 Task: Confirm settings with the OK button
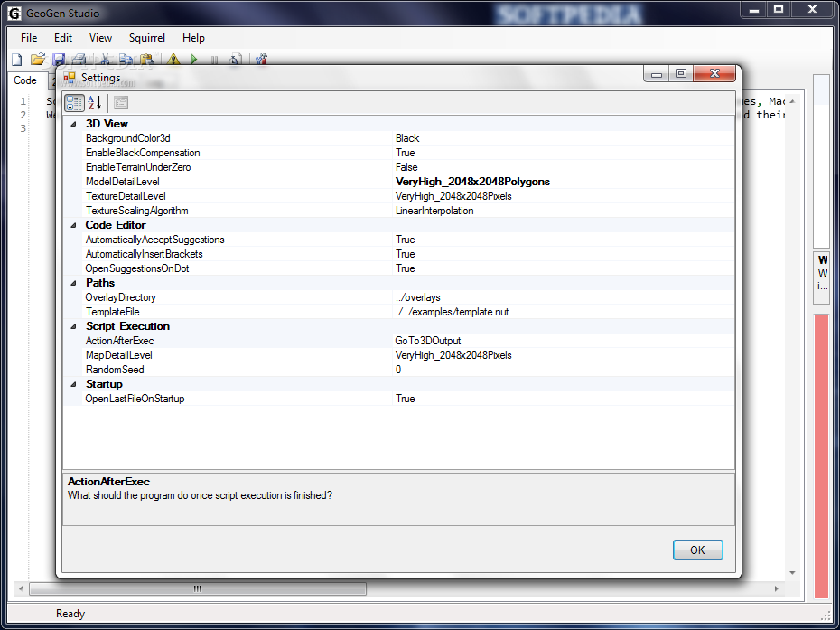697,550
